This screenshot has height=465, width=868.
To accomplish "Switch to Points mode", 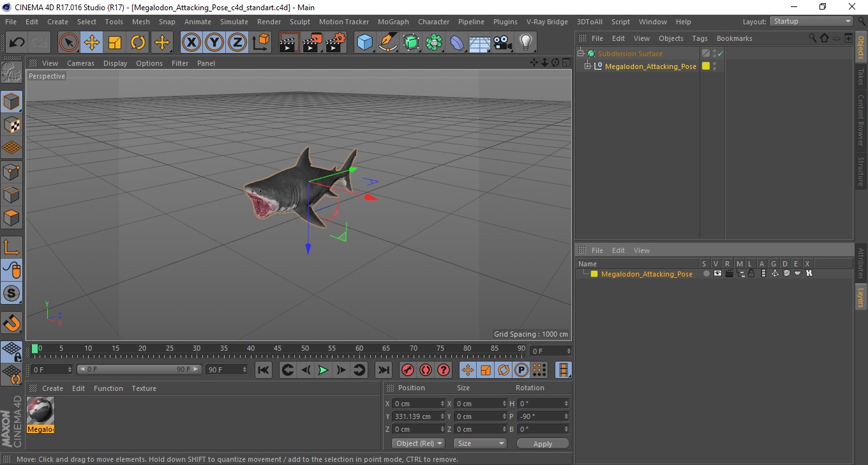I will pos(11,171).
